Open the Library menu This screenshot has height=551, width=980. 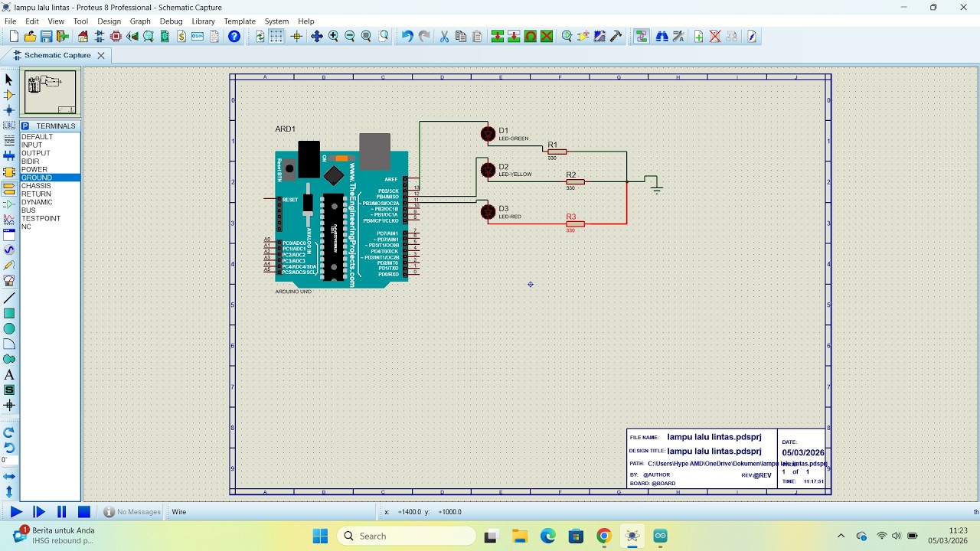click(x=203, y=21)
